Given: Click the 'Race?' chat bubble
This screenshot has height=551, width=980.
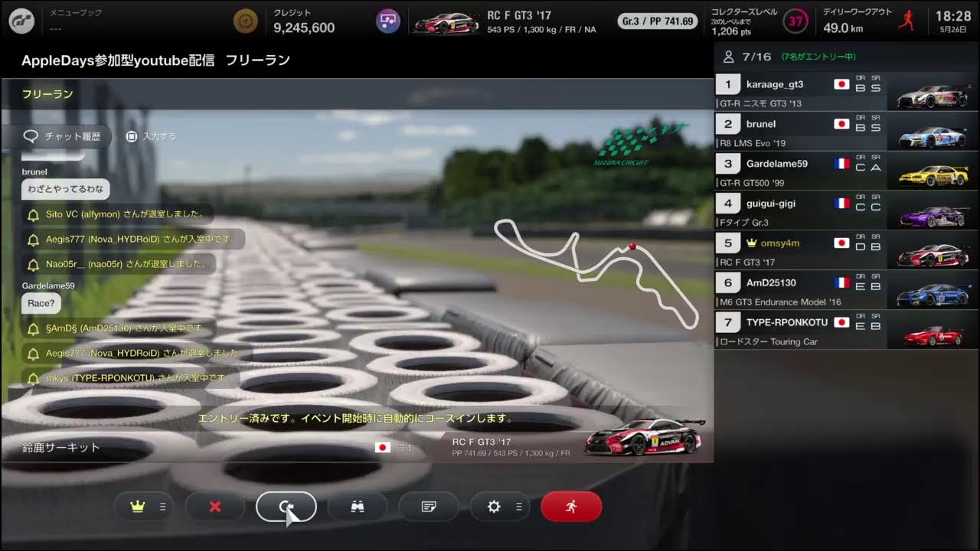Looking at the screenshot, I should (x=41, y=303).
